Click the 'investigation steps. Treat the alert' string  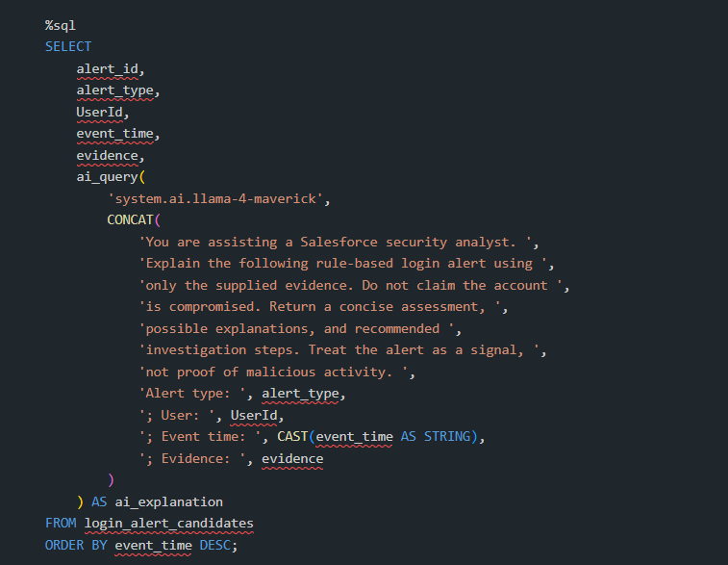point(339,349)
